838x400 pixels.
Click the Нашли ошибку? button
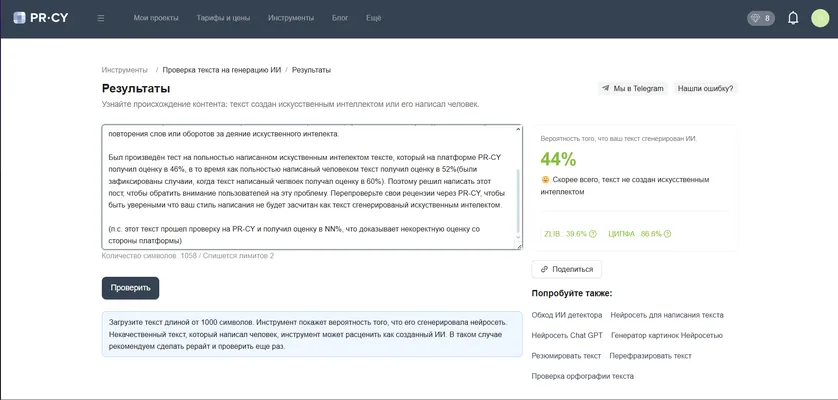[705, 89]
